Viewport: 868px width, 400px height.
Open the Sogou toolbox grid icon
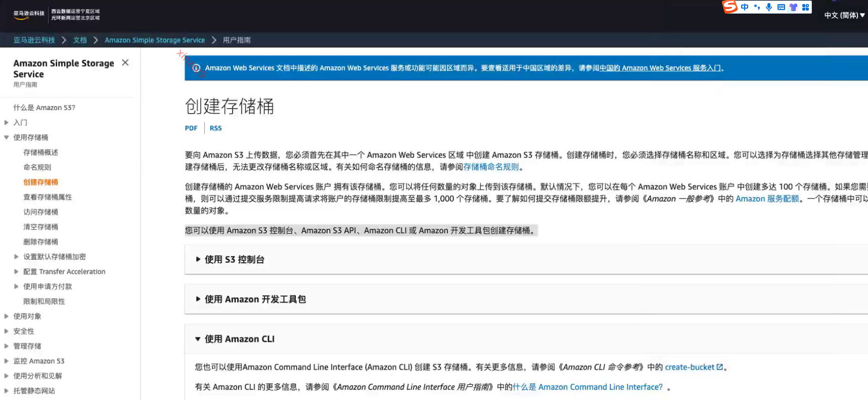[805, 7]
